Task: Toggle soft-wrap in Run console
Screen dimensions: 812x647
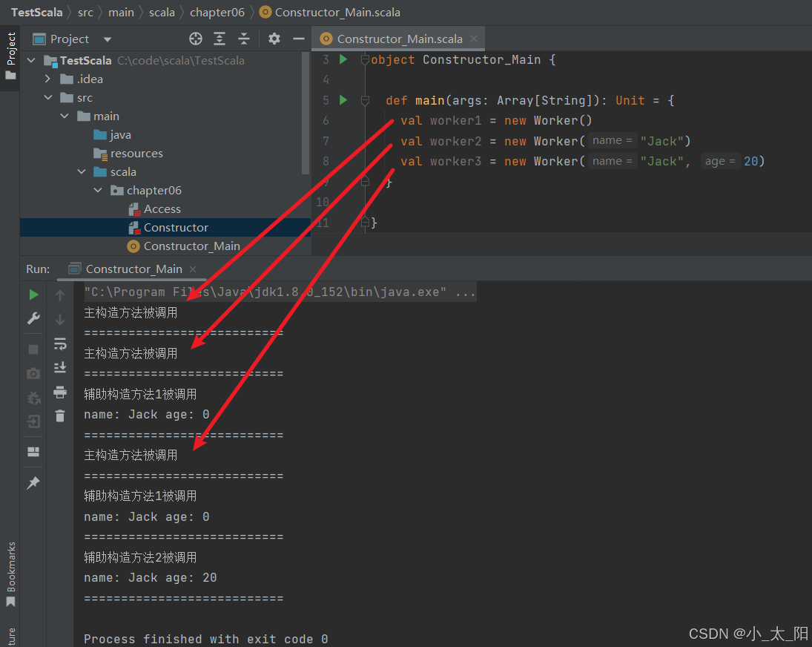Action: (60, 344)
